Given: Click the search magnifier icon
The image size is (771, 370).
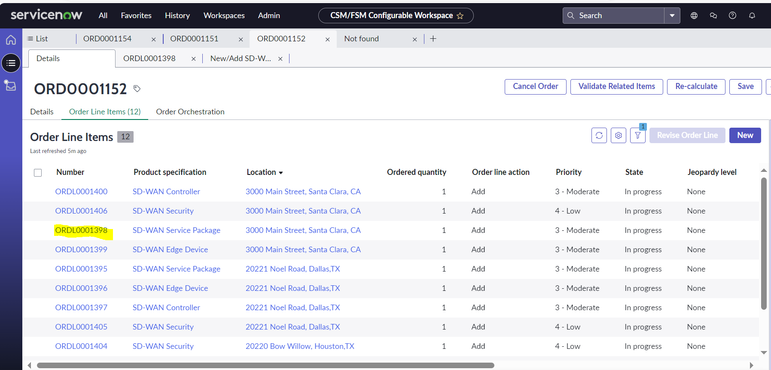Looking at the screenshot, I should coord(570,16).
